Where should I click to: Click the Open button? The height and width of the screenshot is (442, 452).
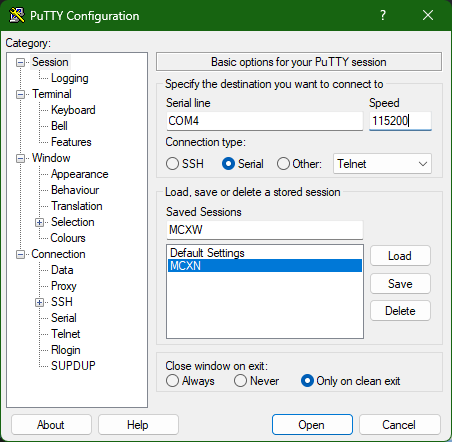pyautogui.click(x=312, y=425)
